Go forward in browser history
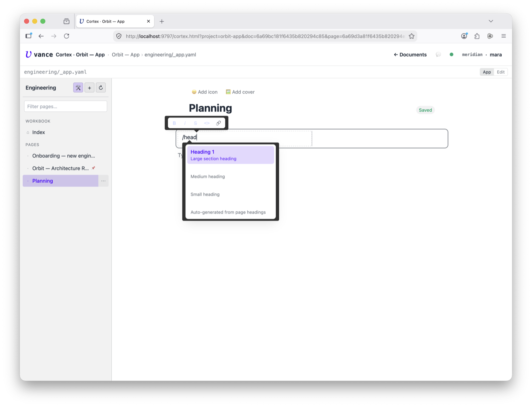The image size is (532, 407). pos(54,36)
